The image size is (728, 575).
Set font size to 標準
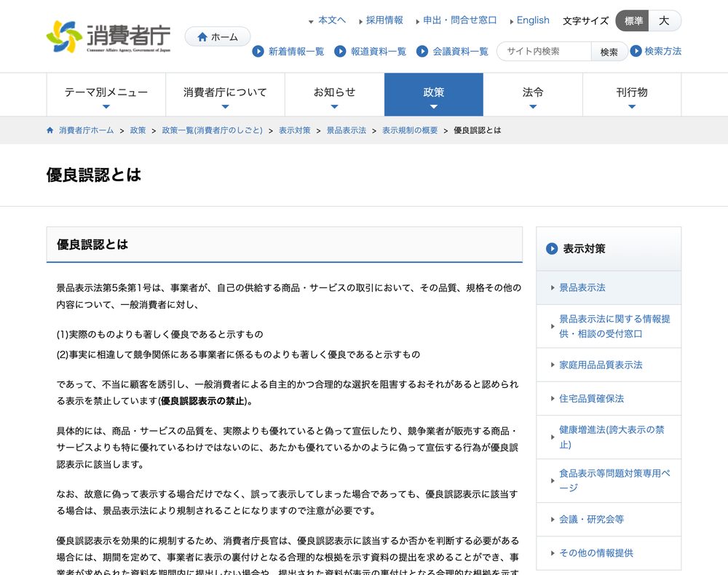pyautogui.click(x=633, y=21)
